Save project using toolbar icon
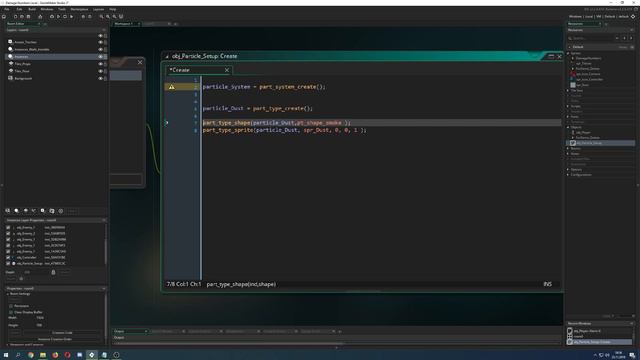640x360 pixels. pyautogui.click(x=29, y=17)
